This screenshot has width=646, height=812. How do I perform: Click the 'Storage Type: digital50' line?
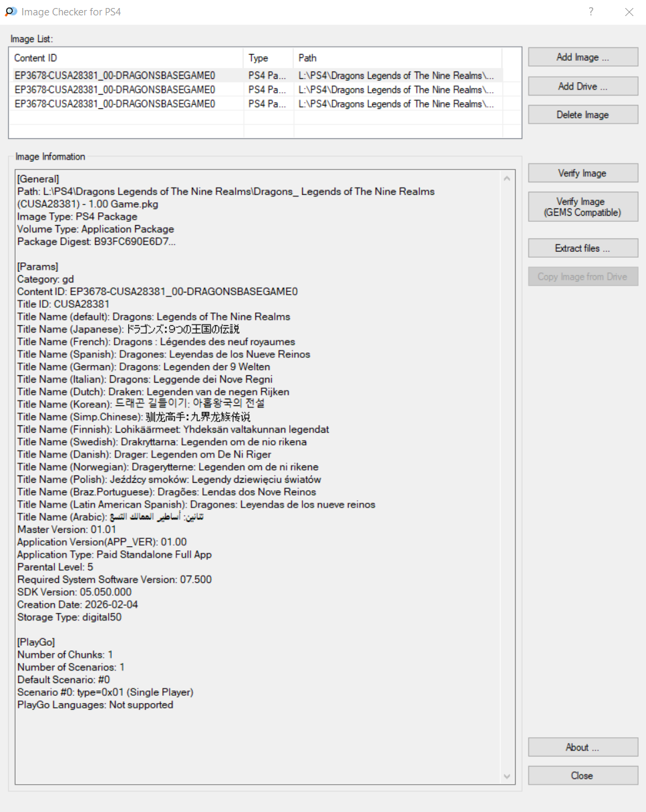click(69, 617)
